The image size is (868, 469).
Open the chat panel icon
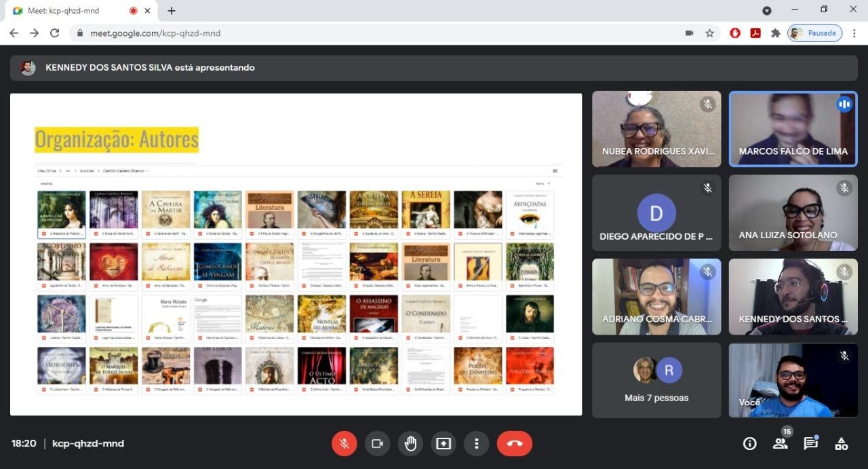[810, 443]
